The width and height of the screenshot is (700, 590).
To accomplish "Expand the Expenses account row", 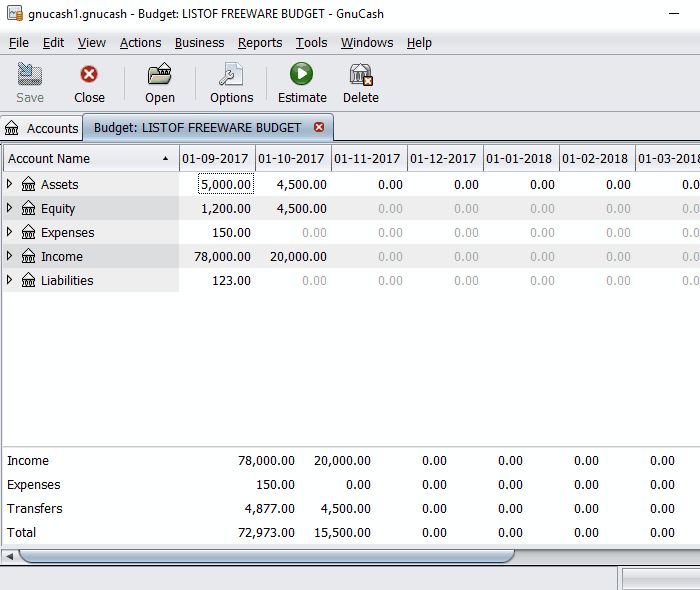I will click(9, 232).
